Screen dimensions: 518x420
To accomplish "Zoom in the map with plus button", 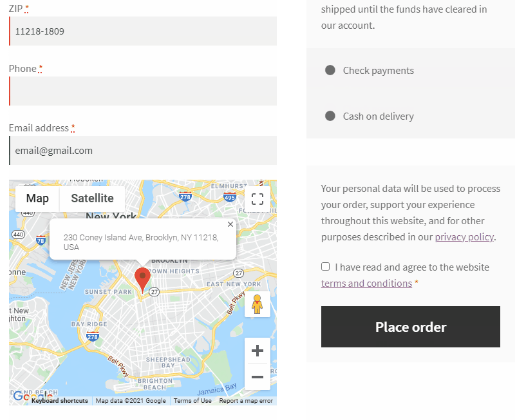I will (x=257, y=351).
